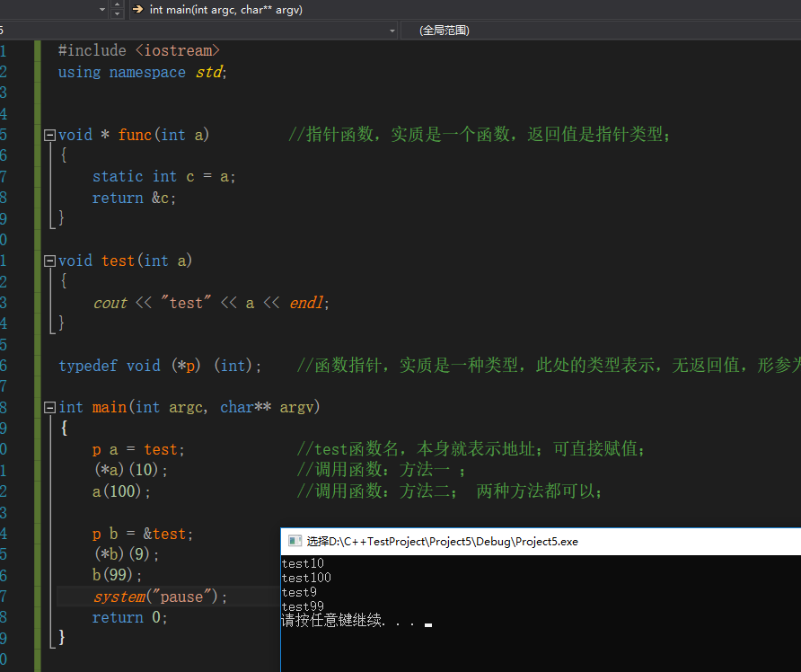
Task: Click console output line test100
Action: pyautogui.click(x=306, y=578)
